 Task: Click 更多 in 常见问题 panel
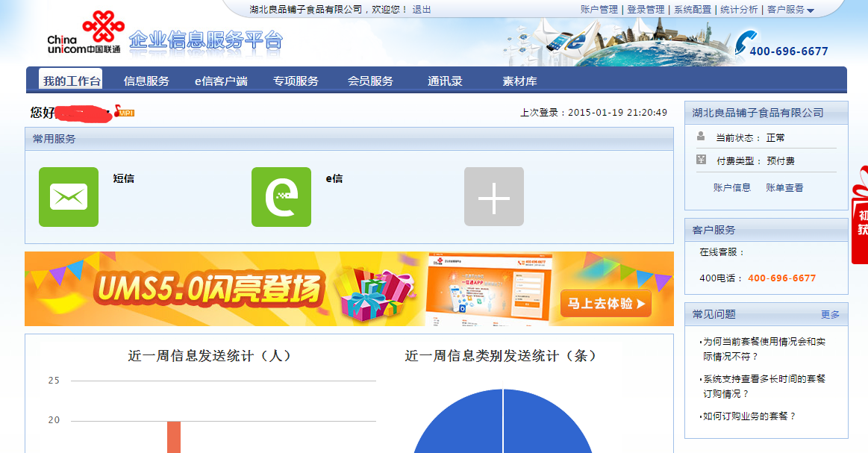830,314
